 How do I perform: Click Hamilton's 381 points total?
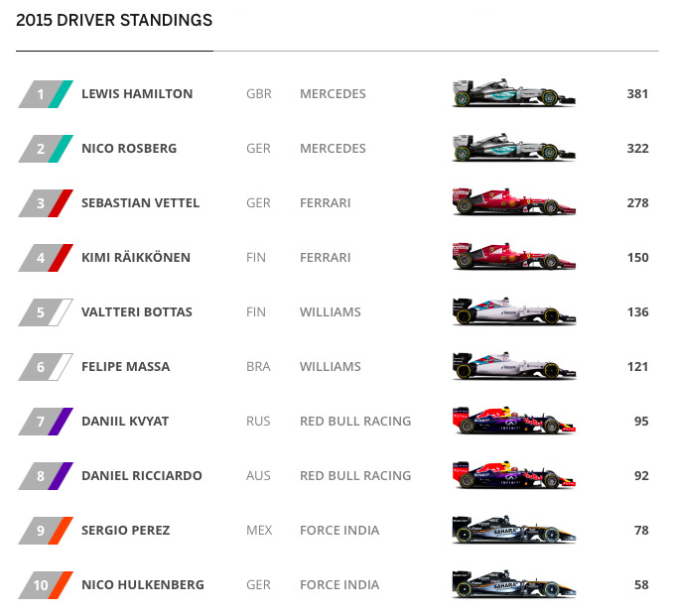(637, 94)
